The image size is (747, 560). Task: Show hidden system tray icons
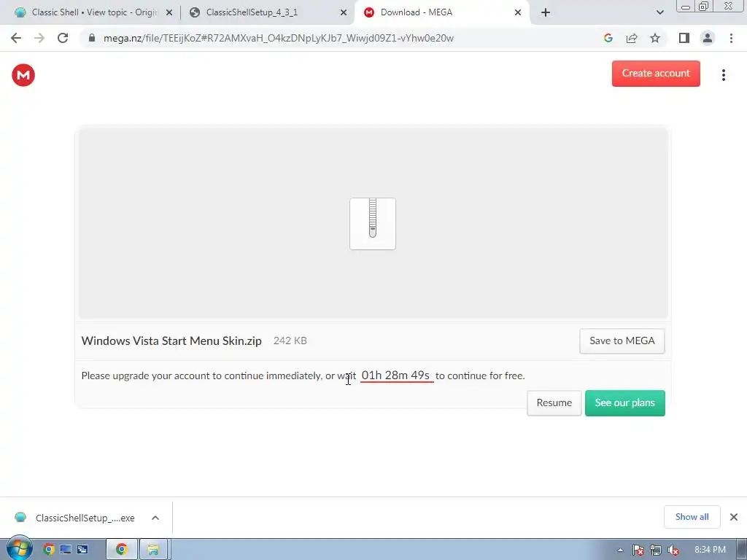tap(620, 550)
